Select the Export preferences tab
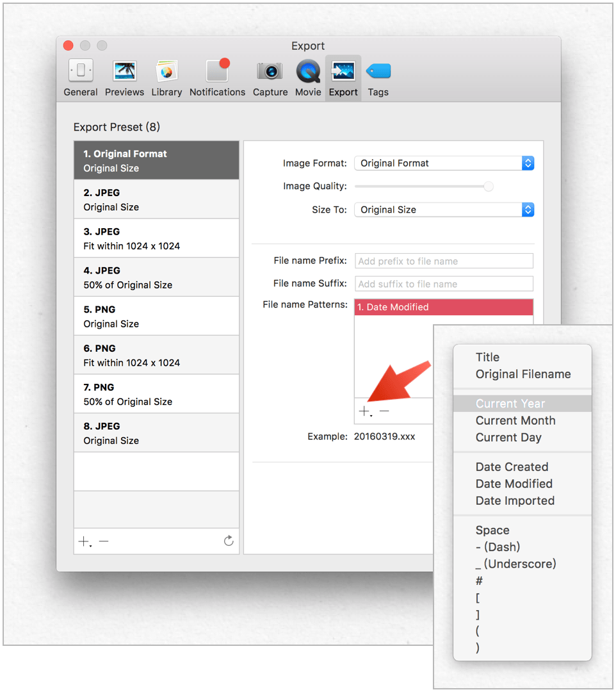The height and width of the screenshot is (692, 616). [x=343, y=78]
